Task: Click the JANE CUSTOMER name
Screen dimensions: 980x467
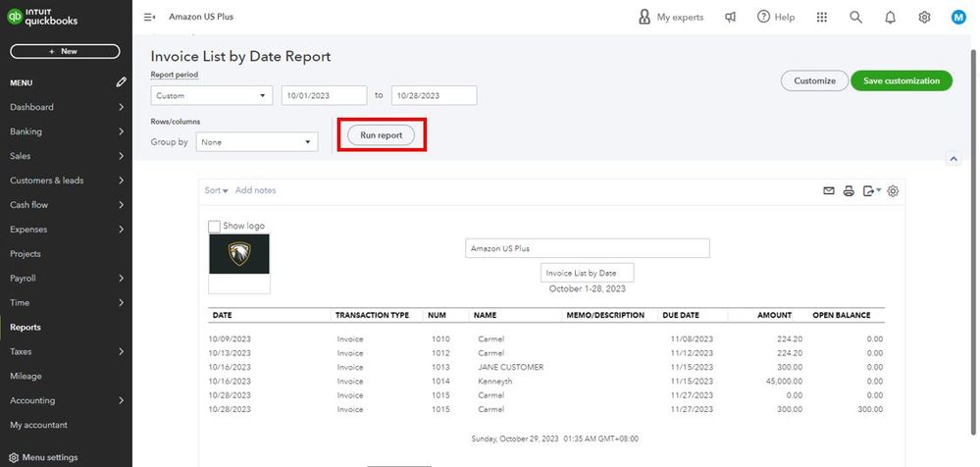Action: [511, 367]
